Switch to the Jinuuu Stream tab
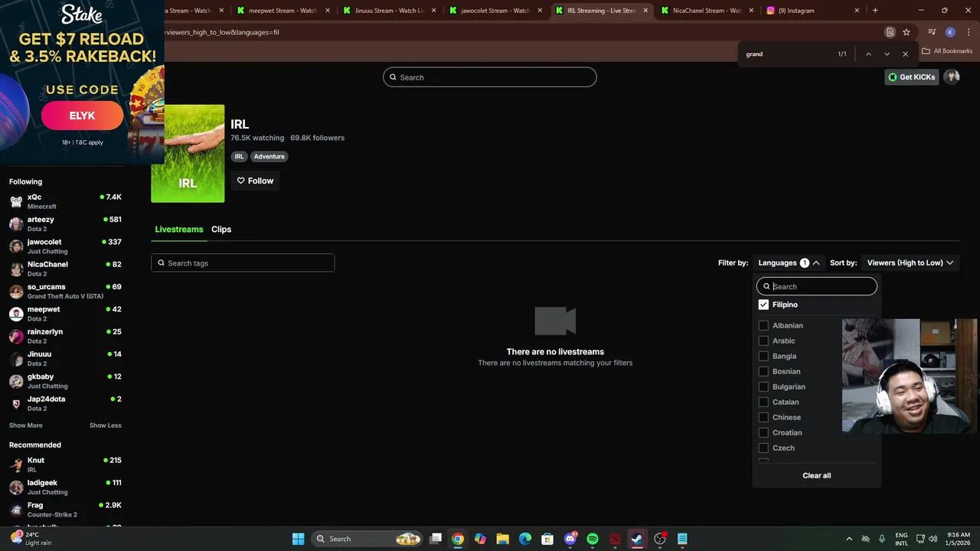 coord(389,11)
